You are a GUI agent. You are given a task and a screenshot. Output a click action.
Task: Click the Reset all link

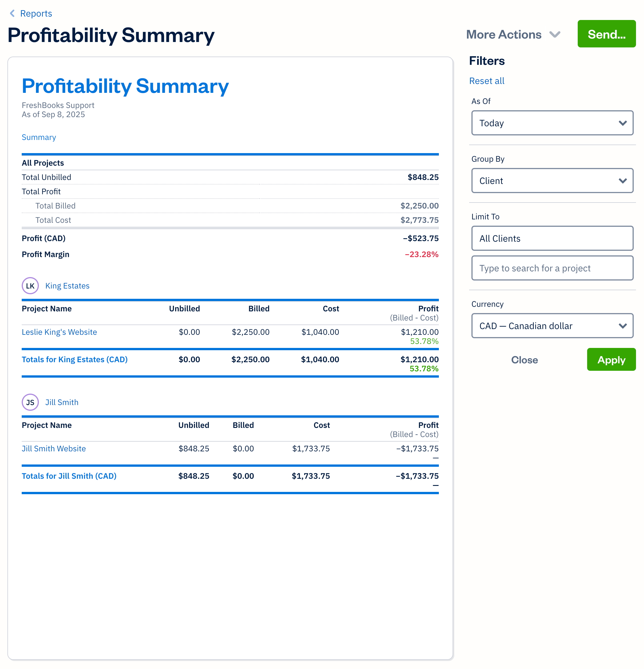[x=487, y=81]
